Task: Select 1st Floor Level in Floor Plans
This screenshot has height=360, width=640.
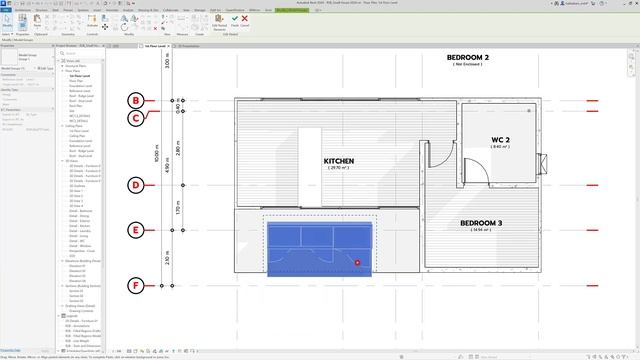Action: click(x=80, y=76)
